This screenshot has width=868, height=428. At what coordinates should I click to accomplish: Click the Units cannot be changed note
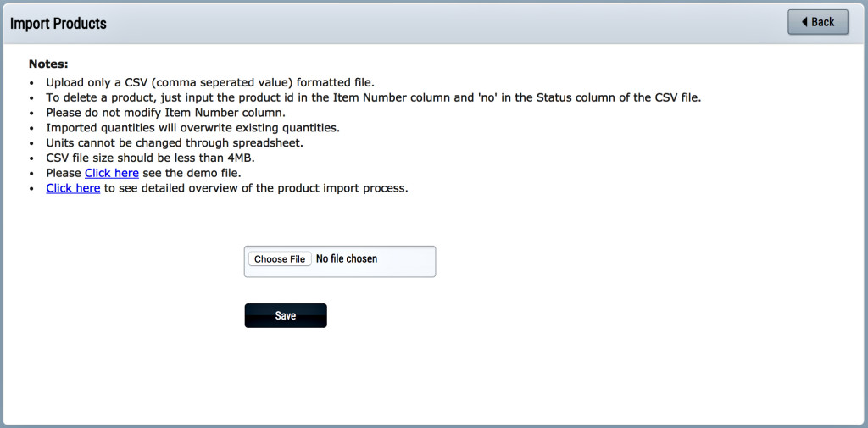(175, 143)
